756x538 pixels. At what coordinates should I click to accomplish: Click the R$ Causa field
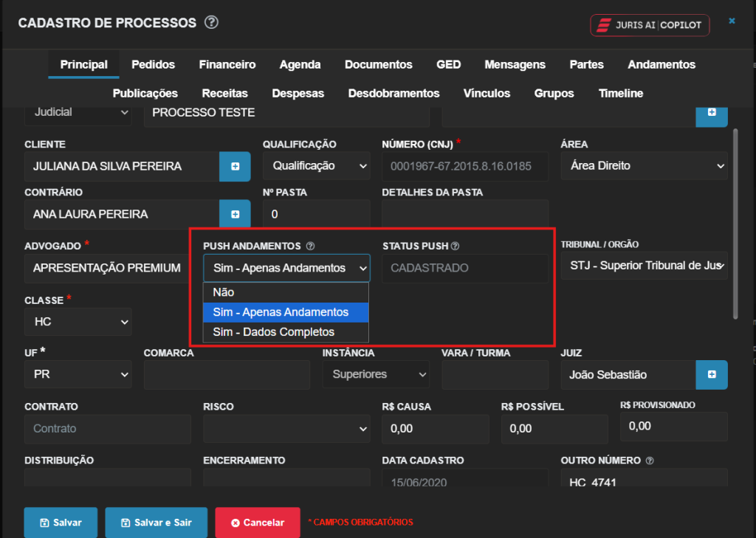pyautogui.click(x=436, y=429)
